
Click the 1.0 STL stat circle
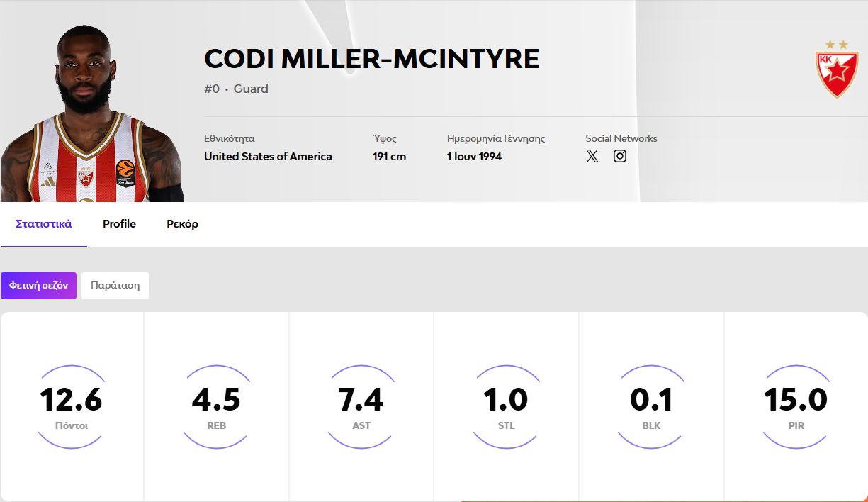(x=506, y=406)
